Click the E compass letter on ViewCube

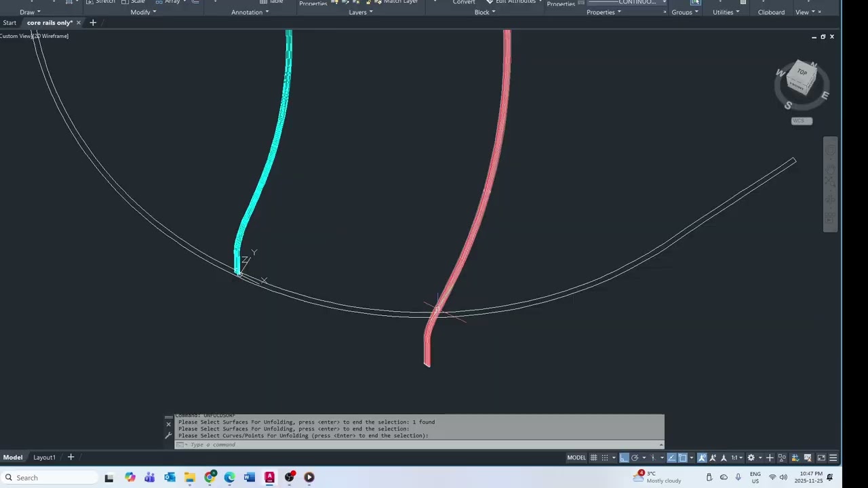point(825,96)
